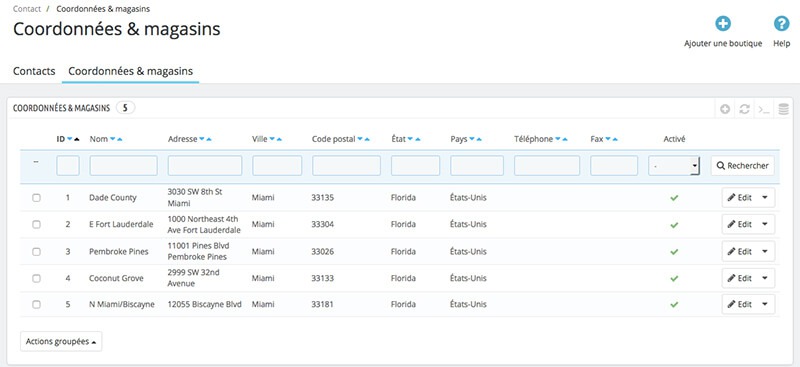Sort Code postal column descending arrow
This screenshot has height=367, width=800.
360,139
